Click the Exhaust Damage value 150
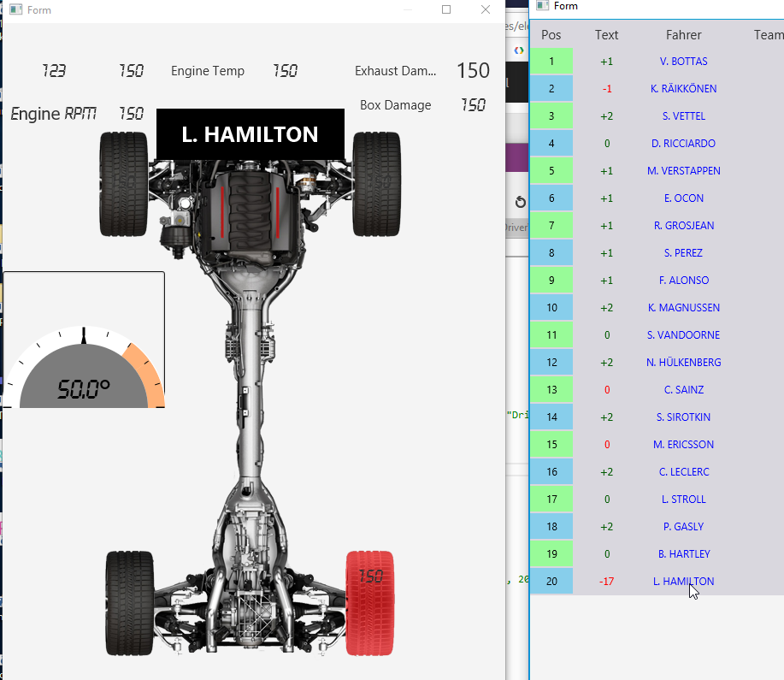784x680 pixels. [x=473, y=71]
